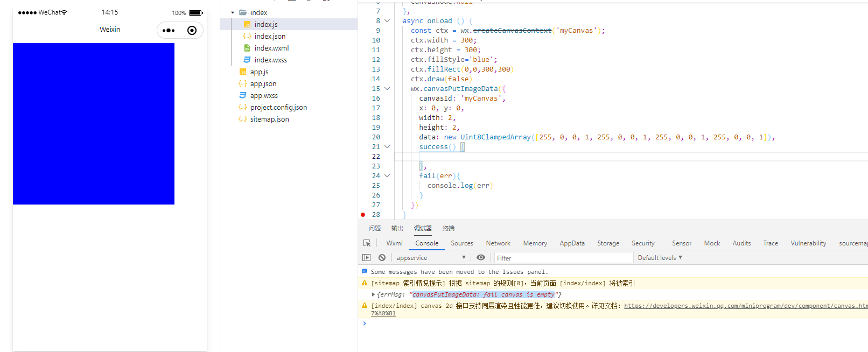Open the Vulnerability devtools tab
The image size is (868, 352).
[x=808, y=243]
